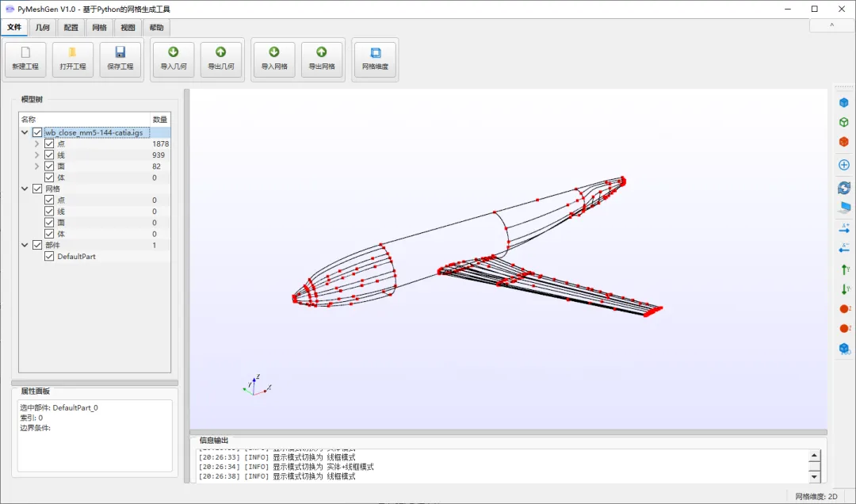
Task: Click the coordinate axes triad in viewport
Action: point(257,384)
